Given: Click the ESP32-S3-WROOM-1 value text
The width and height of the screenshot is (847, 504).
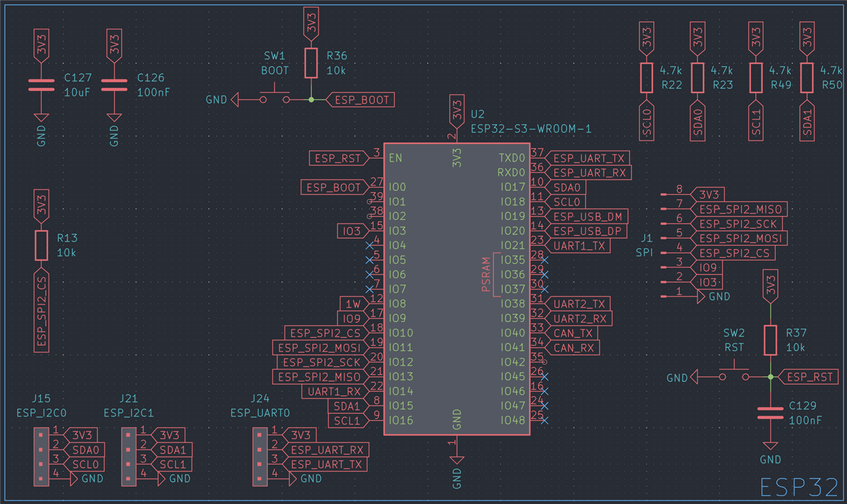Looking at the screenshot, I should [x=531, y=128].
